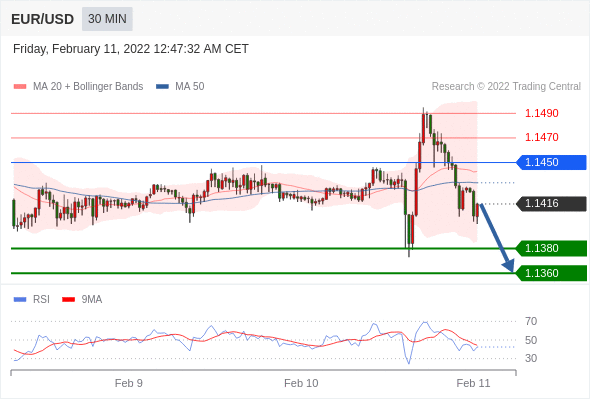This screenshot has height=400, width=590.
Task: Click the 1.1360 support price tag
Action: (x=552, y=273)
